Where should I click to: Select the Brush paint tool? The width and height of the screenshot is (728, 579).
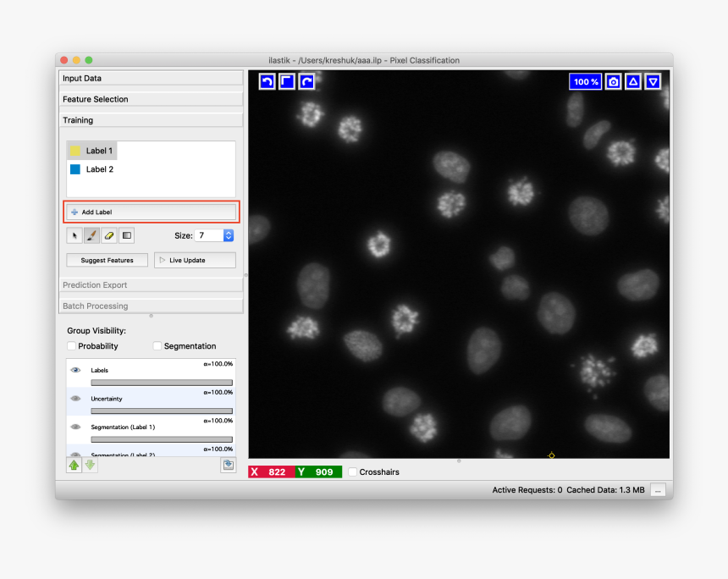91,235
